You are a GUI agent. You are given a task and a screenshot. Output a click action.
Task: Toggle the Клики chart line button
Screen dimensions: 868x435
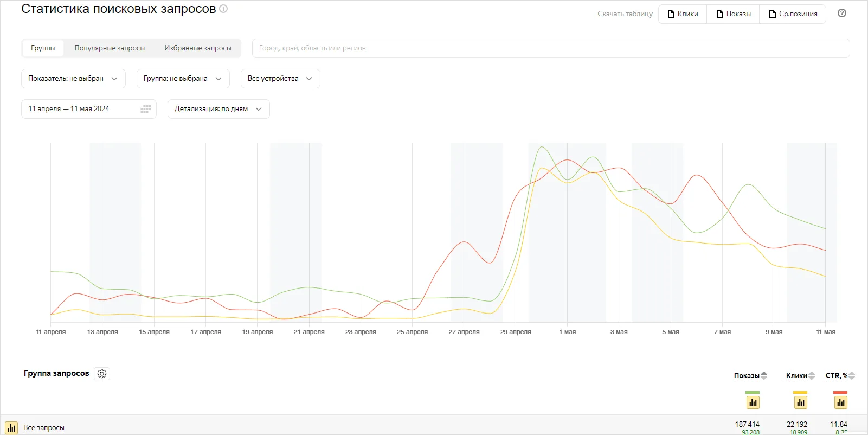(x=800, y=402)
